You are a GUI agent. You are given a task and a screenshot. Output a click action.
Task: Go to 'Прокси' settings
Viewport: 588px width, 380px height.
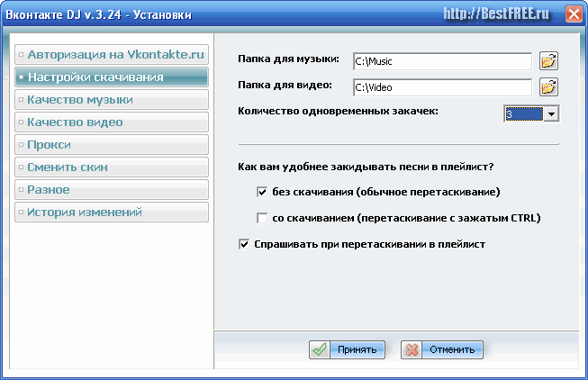pyautogui.click(x=112, y=145)
